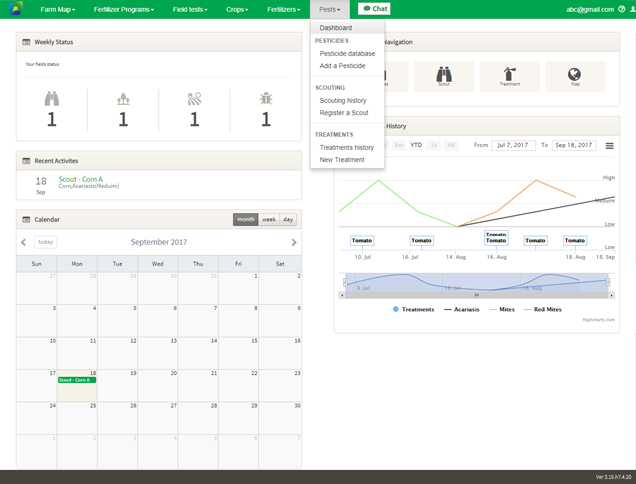This screenshot has height=484, width=636.
Task: Click the bug icon in Weekly Status
Action: (266, 99)
